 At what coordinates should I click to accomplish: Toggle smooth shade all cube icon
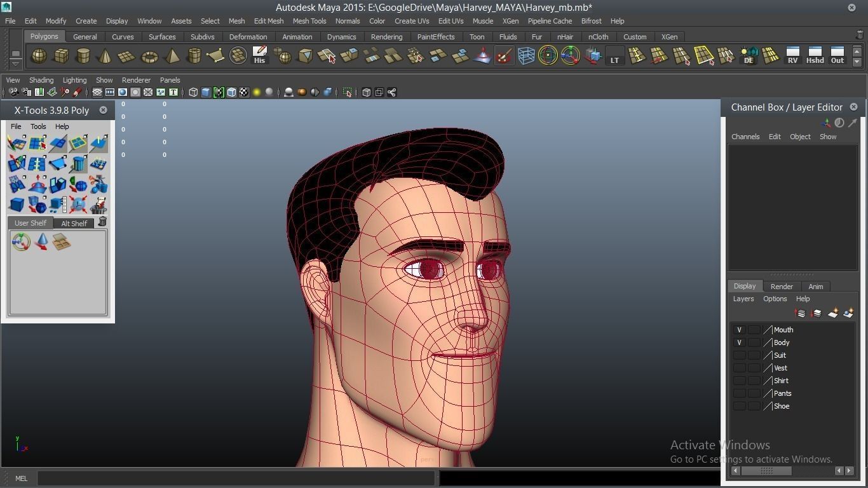pos(206,92)
